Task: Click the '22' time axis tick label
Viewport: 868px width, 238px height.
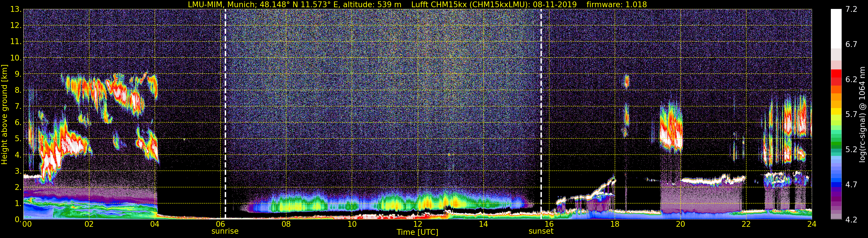Action: point(746,224)
